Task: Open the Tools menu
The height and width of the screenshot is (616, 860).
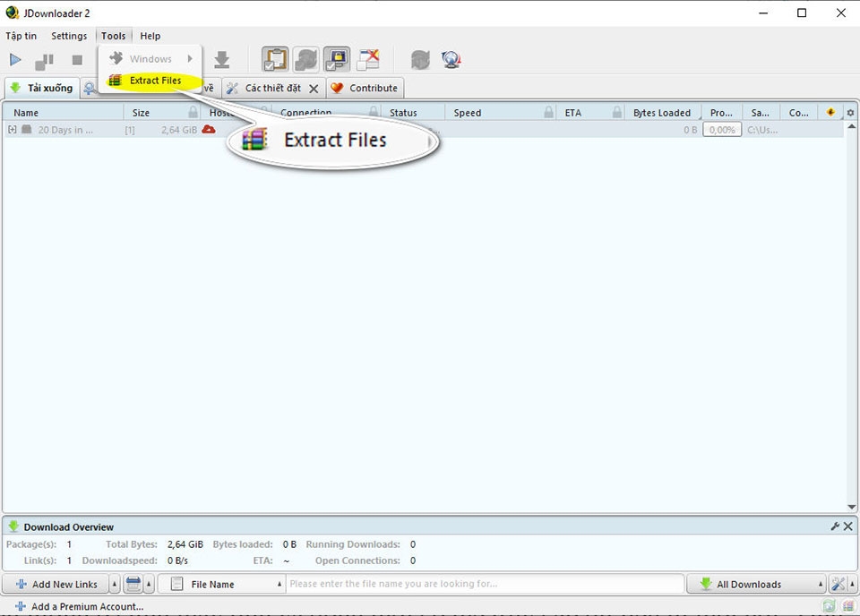Action: [x=113, y=36]
